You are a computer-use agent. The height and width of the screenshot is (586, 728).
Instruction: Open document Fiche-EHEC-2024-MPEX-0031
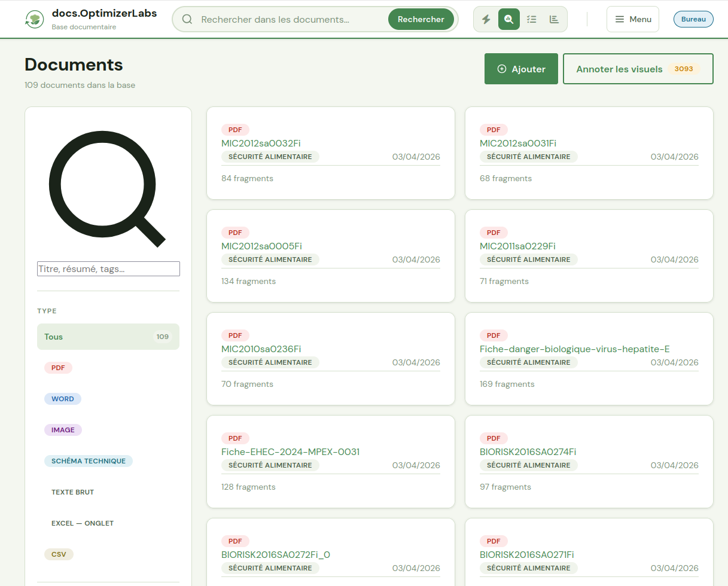click(290, 452)
